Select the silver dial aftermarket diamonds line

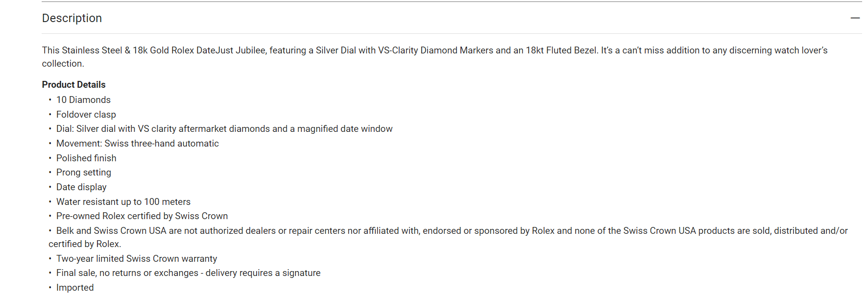[x=224, y=129]
